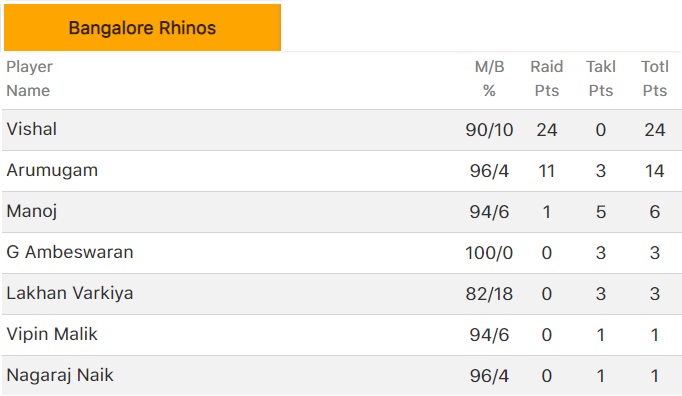This screenshot has height=396, width=682.
Task: Click the Takl Pts column header
Action: 601,79
